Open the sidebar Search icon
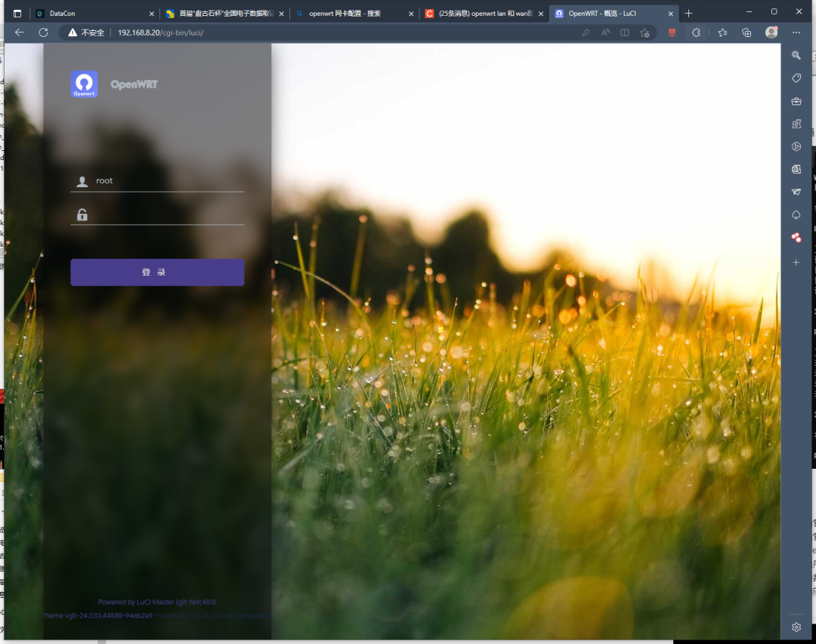 (796, 55)
